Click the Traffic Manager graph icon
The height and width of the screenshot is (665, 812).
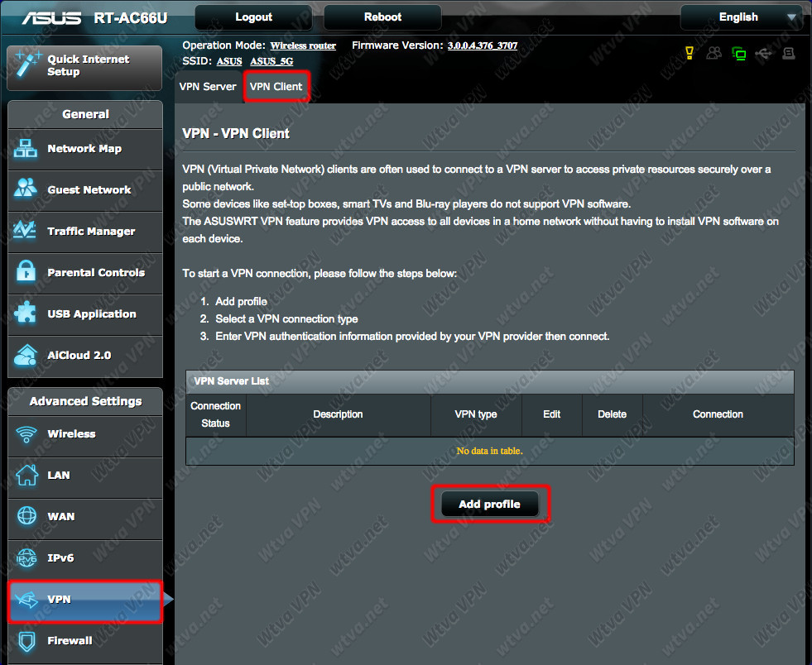[x=25, y=230]
